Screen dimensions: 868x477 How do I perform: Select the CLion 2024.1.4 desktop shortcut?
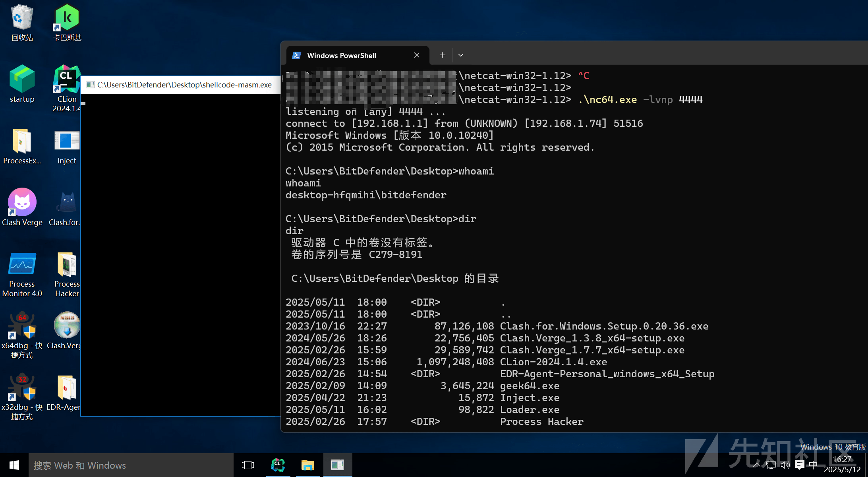tap(66, 89)
